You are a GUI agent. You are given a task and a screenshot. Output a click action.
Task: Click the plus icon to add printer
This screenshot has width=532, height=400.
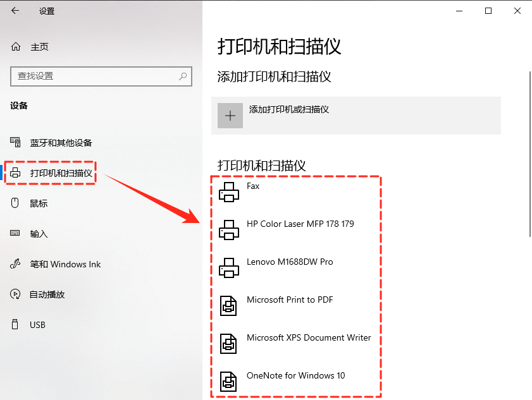pos(230,116)
